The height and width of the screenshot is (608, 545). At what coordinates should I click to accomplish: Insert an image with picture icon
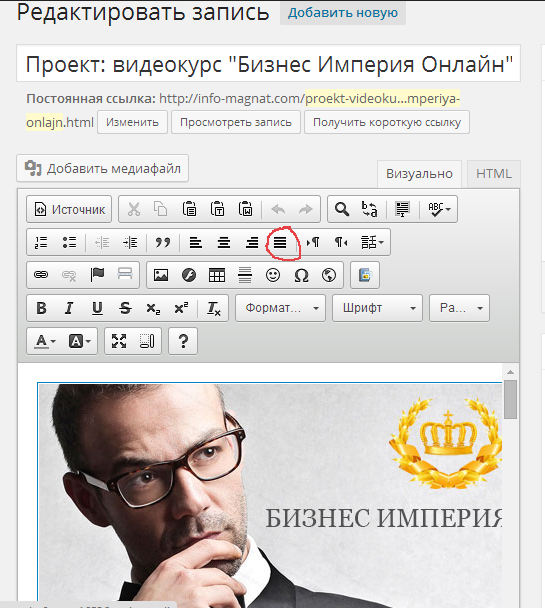point(161,275)
